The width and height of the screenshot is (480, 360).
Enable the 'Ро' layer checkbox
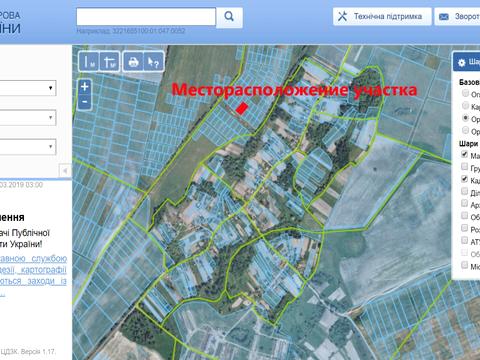point(464,228)
